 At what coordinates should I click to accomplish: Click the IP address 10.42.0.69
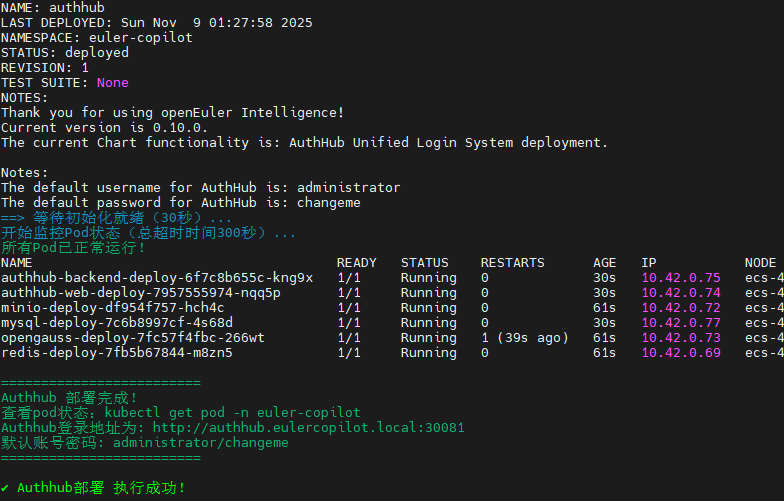click(681, 353)
